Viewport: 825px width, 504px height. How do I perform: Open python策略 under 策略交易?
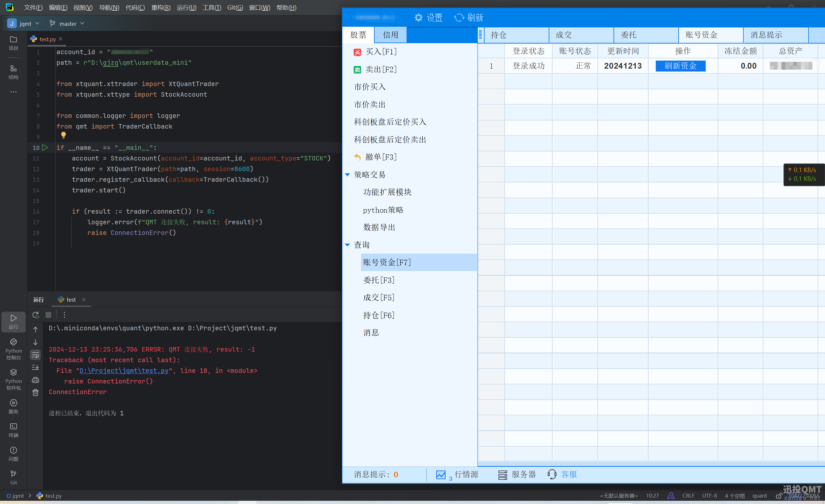tap(383, 210)
